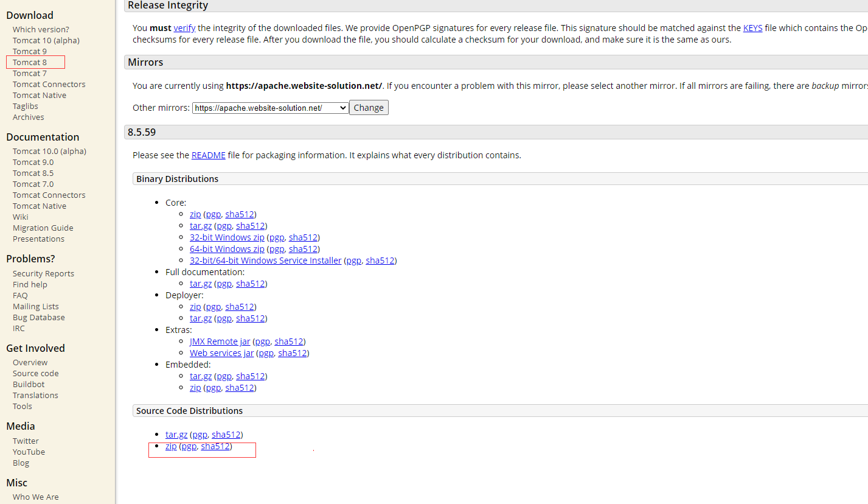Open the verify integrity link
Screen dimensions: 868x504
184,28
